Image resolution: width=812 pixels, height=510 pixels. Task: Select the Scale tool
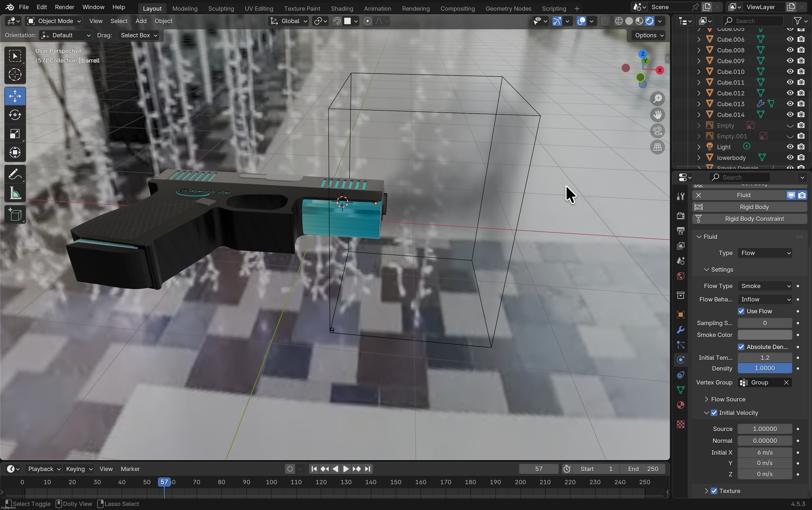pyautogui.click(x=15, y=134)
